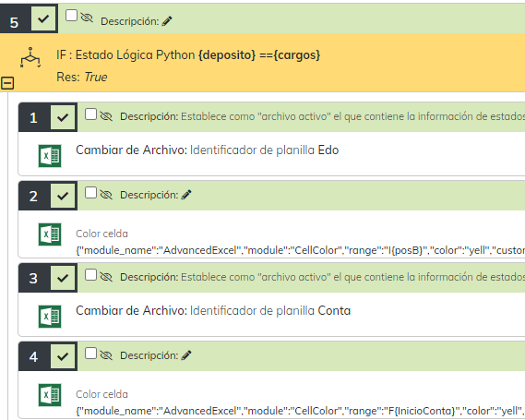This screenshot has height=420, width=525.
Task: Toggle the enabled checkmark on sub-step 4
Action: (x=63, y=356)
